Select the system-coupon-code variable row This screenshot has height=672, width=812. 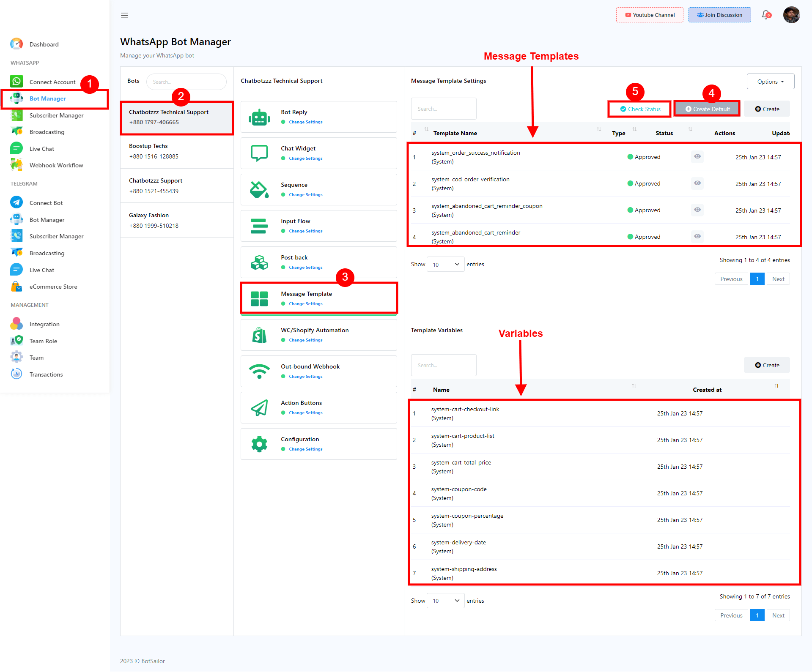[x=601, y=493]
